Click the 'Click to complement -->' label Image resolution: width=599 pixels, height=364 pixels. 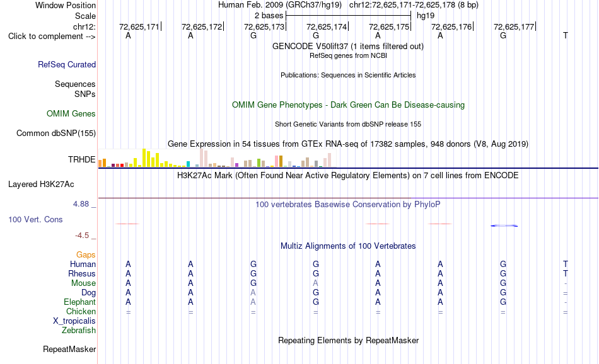tap(52, 37)
